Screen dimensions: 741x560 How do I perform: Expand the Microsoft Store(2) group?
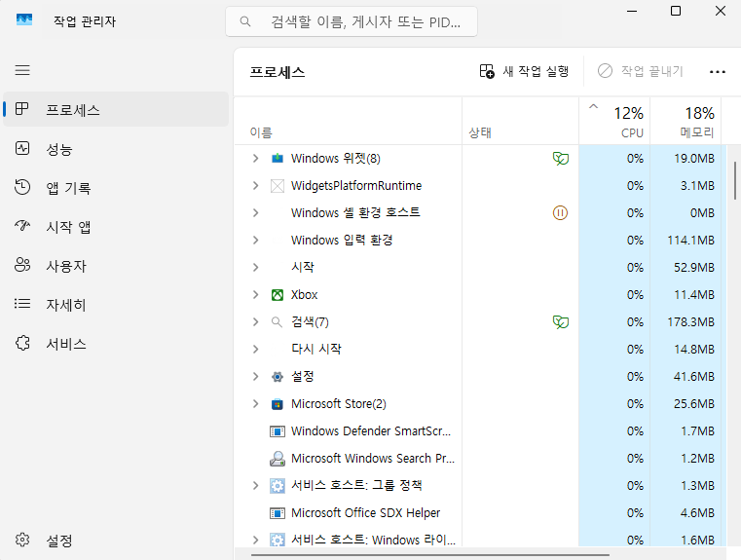256,404
